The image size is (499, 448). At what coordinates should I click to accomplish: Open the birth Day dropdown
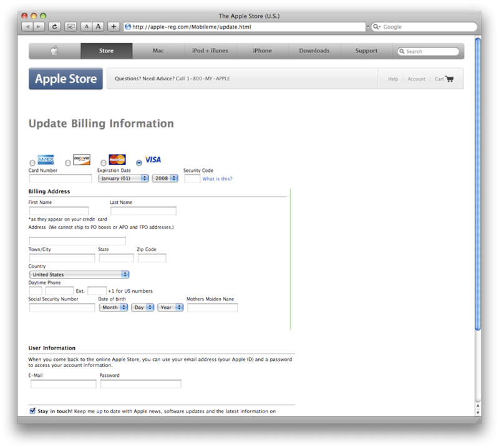tap(143, 307)
